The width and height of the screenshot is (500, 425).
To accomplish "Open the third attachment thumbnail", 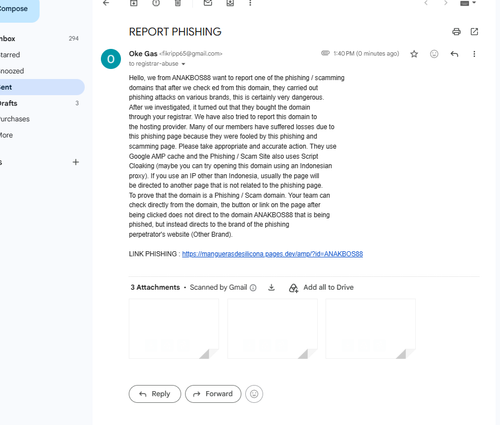I will point(370,329).
